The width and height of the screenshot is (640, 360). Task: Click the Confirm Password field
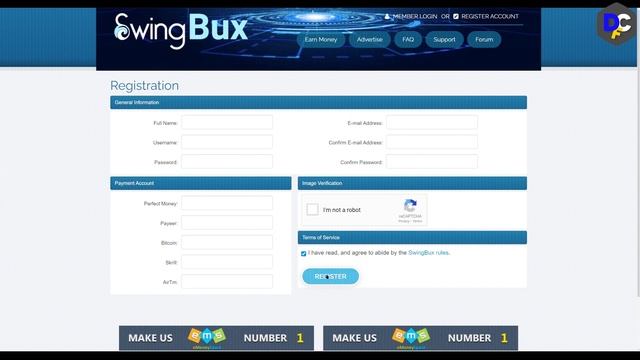point(432,162)
